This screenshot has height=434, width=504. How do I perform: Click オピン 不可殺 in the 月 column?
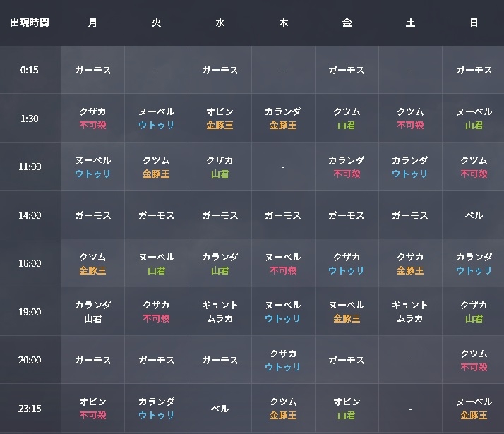[x=92, y=408]
